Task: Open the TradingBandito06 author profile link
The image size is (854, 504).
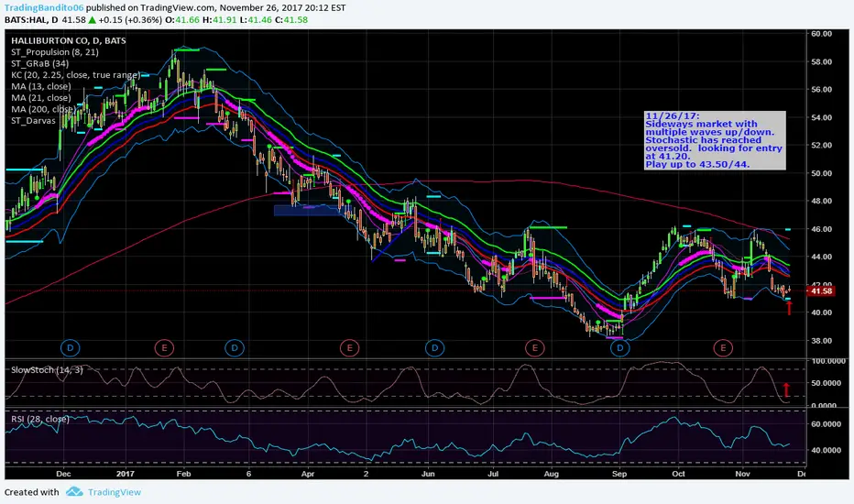Action: pos(44,7)
